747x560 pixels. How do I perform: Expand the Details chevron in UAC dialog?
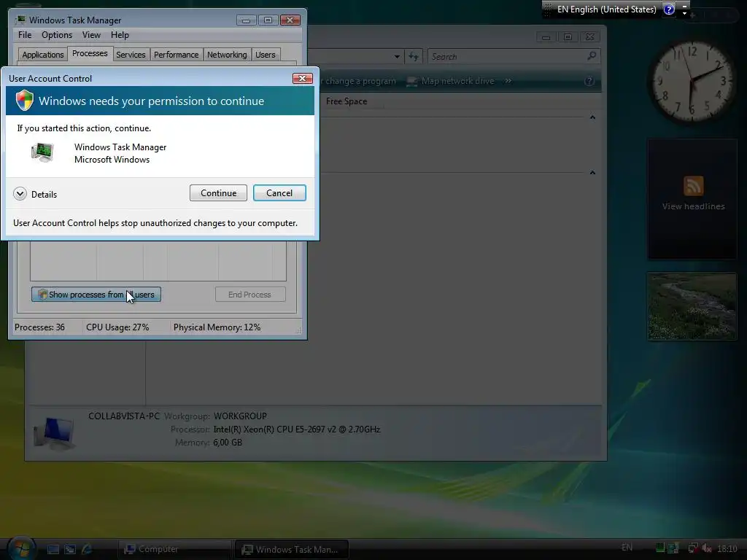[x=20, y=194]
